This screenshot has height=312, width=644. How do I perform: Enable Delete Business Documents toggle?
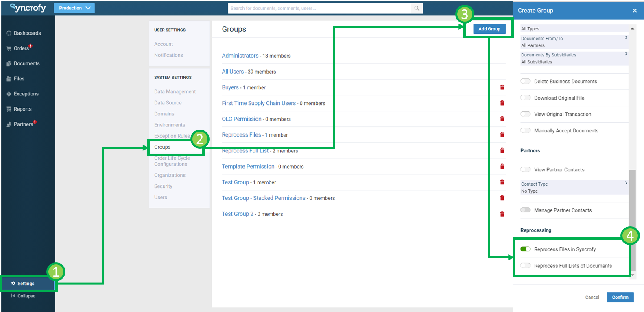[x=526, y=81]
